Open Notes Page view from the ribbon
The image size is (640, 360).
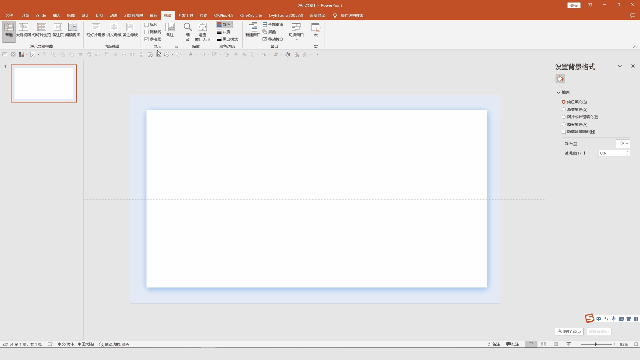click(58, 31)
